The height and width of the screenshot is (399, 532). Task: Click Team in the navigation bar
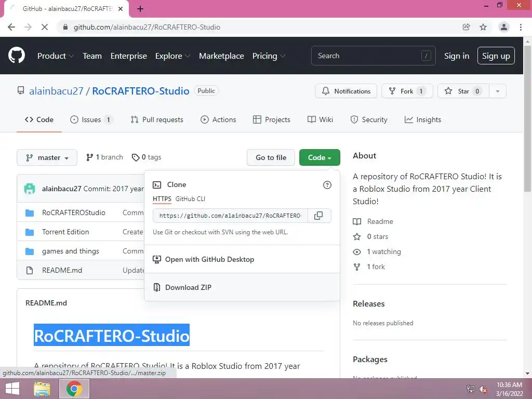92,56
